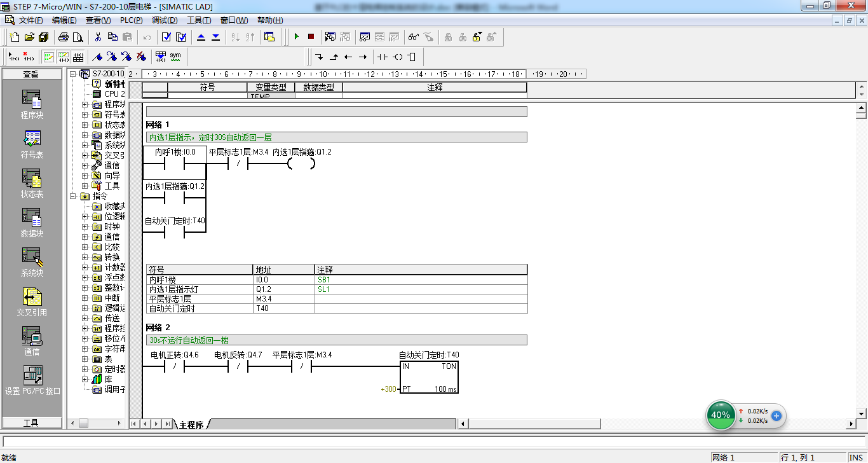Collapse the 指令 instruction tree node
The width and height of the screenshot is (868, 463).
tap(73, 196)
